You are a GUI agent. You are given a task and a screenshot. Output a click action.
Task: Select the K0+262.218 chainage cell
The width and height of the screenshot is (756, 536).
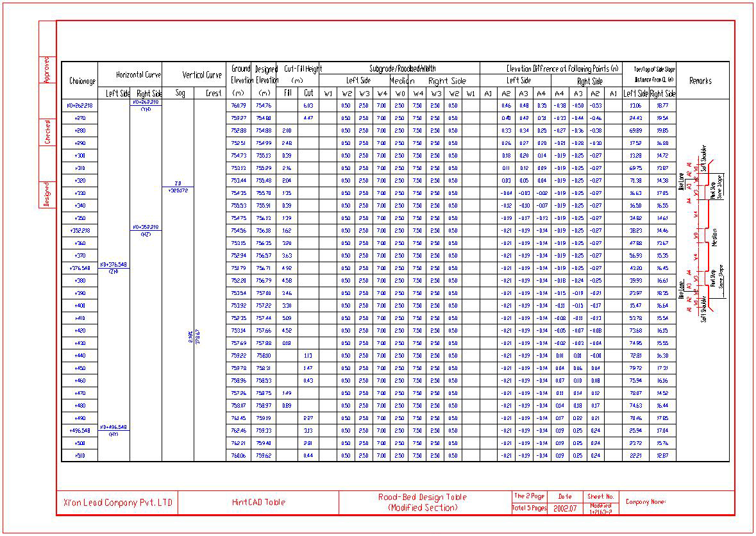tap(80, 106)
